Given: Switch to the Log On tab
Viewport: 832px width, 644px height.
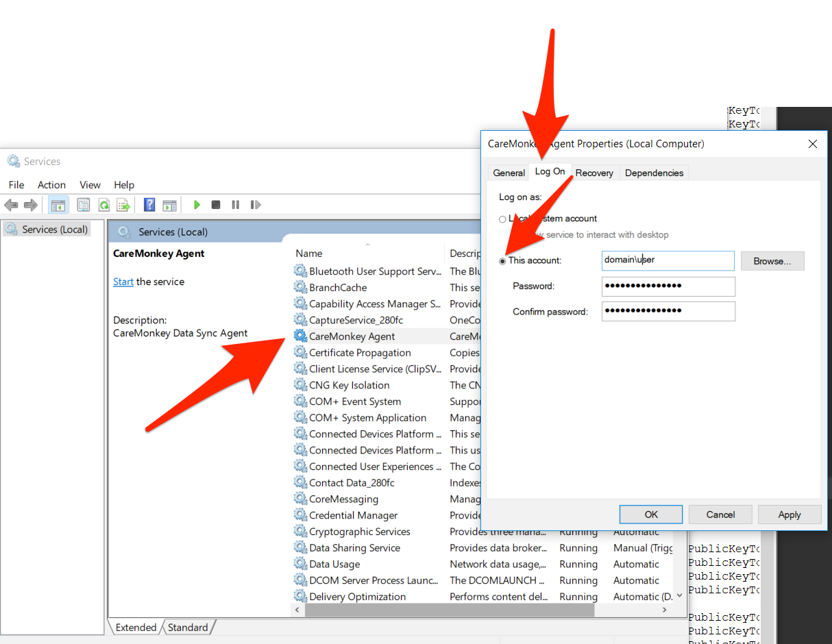Looking at the screenshot, I should tap(550, 171).
